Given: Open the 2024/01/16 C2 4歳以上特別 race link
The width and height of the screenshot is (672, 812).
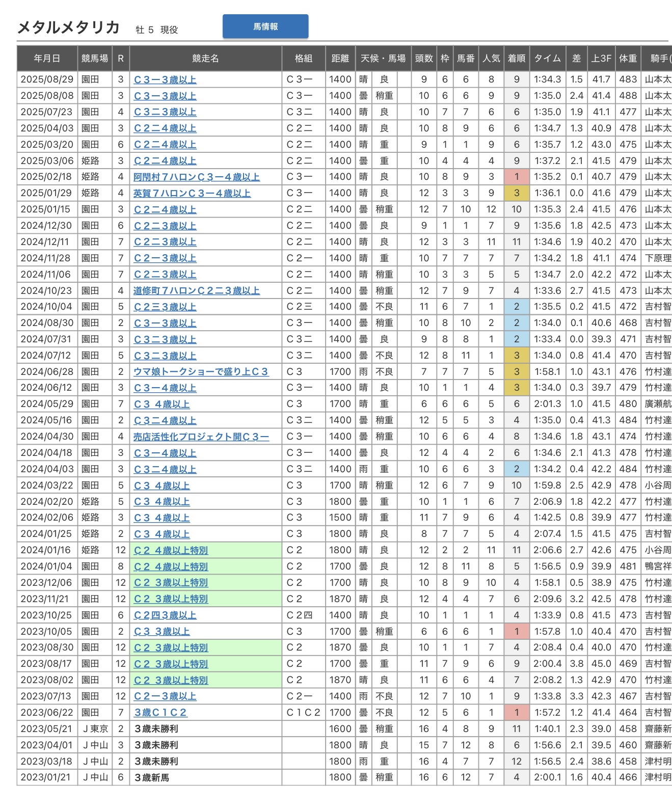Looking at the screenshot, I should tap(171, 551).
